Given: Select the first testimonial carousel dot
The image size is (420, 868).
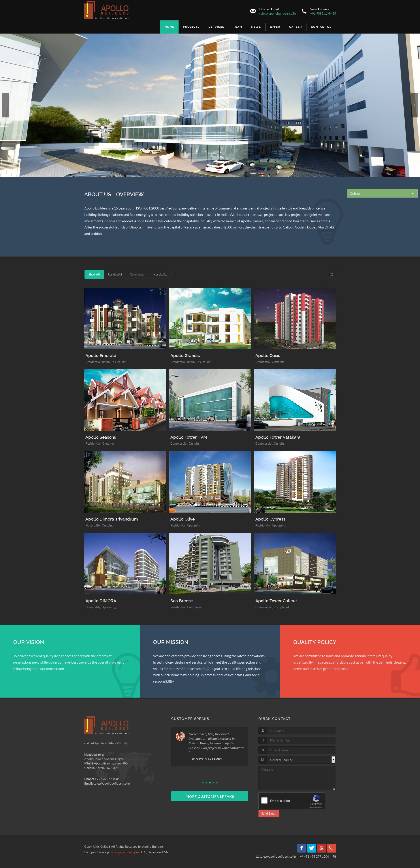Looking at the screenshot, I should click(203, 782).
